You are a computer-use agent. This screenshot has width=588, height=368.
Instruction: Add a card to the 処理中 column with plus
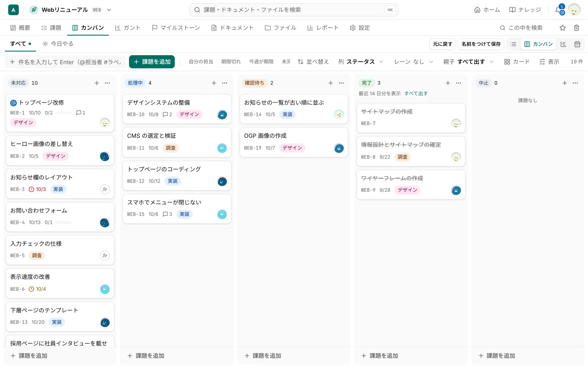tap(214, 83)
